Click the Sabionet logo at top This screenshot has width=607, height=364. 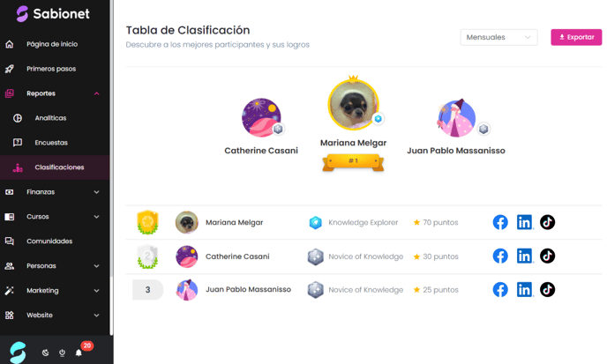pos(53,13)
